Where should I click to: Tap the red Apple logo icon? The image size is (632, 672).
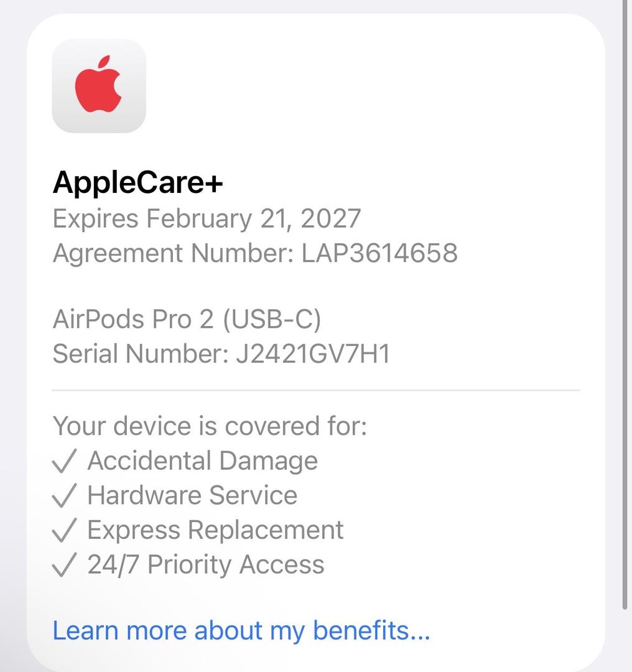click(99, 86)
